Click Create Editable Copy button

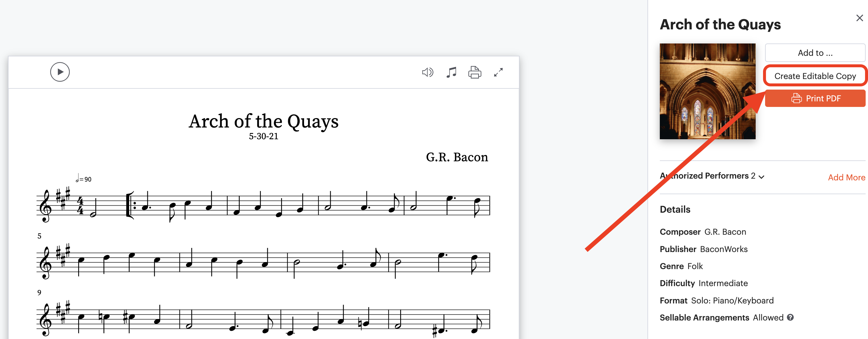815,76
